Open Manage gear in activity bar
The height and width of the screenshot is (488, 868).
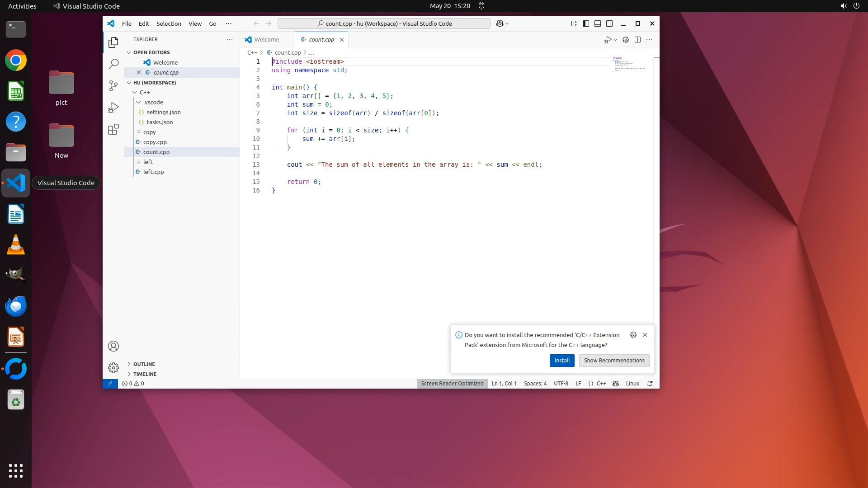tap(113, 368)
